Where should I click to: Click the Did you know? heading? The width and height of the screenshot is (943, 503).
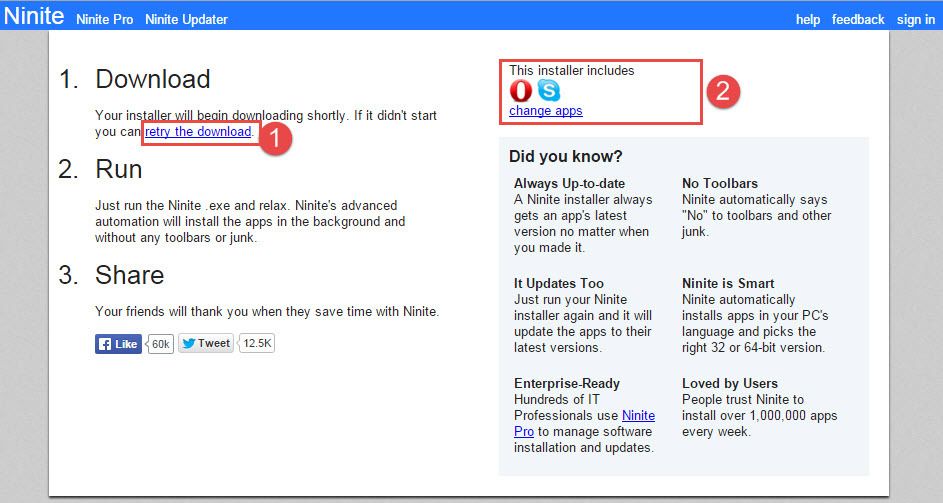[565, 156]
